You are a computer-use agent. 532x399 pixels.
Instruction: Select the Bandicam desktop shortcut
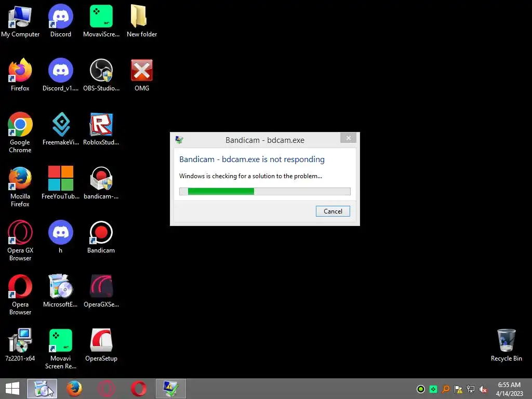(101, 237)
